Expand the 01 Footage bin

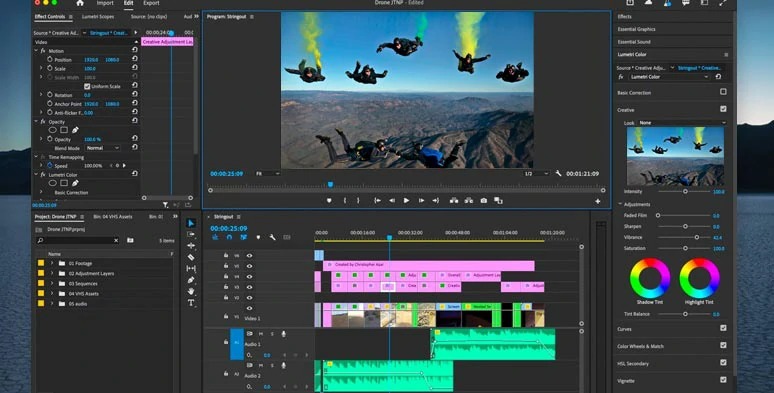tap(52, 263)
